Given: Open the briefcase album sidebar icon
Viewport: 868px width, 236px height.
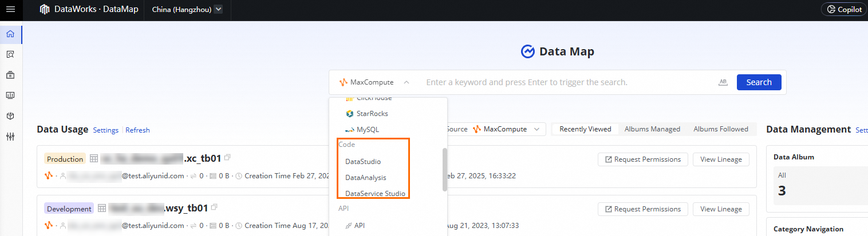Looking at the screenshot, I should 10,75.
